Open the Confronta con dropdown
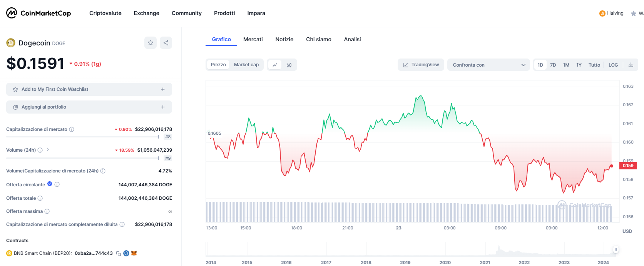This screenshot has height=266, width=644. tap(488, 65)
